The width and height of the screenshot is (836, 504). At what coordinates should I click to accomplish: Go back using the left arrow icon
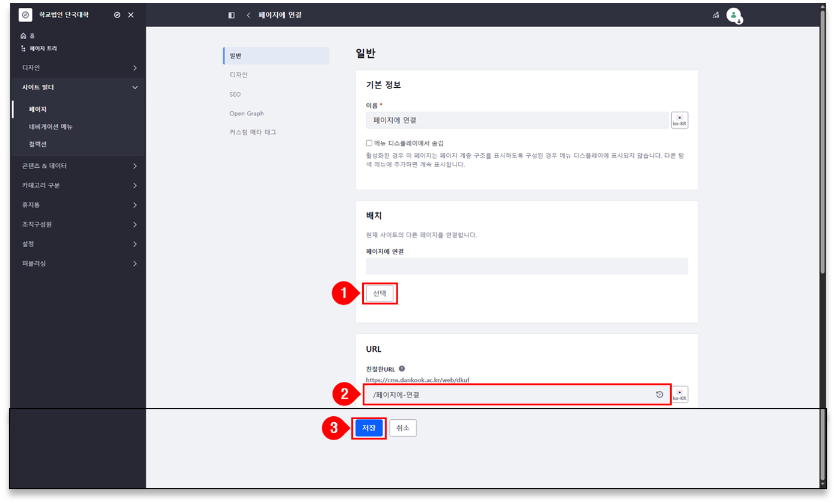pos(248,15)
